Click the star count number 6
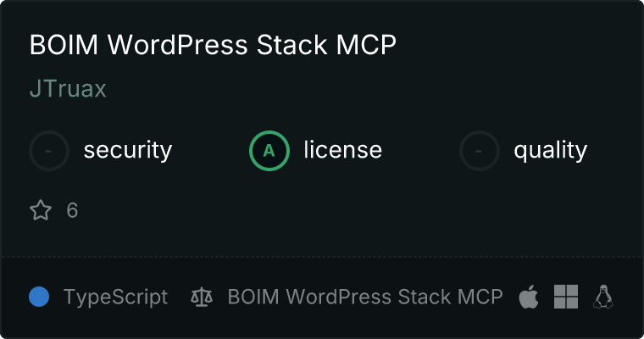 click(72, 210)
